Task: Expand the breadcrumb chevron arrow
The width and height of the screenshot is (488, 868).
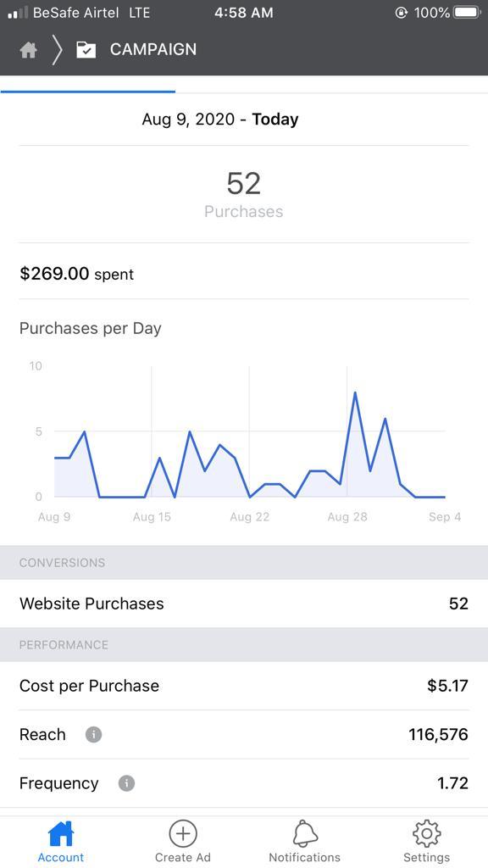Action: pyautogui.click(x=57, y=50)
